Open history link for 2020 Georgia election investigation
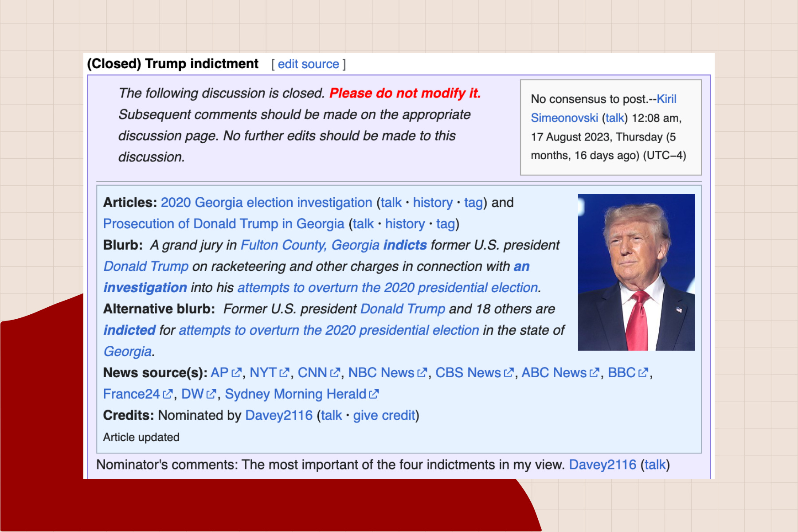Viewport: 798px width, 532px height. pyautogui.click(x=433, y=203)
